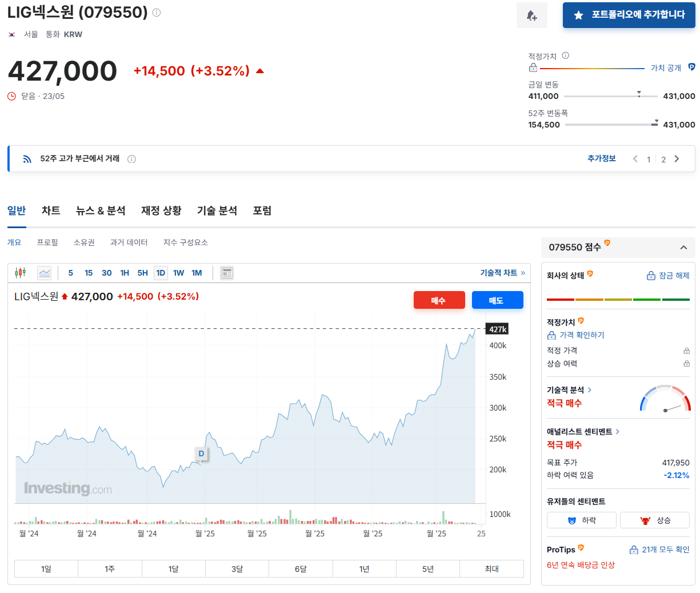Click the 금일 변동 range slider marker
Viewport: 700px width, 593px height.
[x=639, y=93]
